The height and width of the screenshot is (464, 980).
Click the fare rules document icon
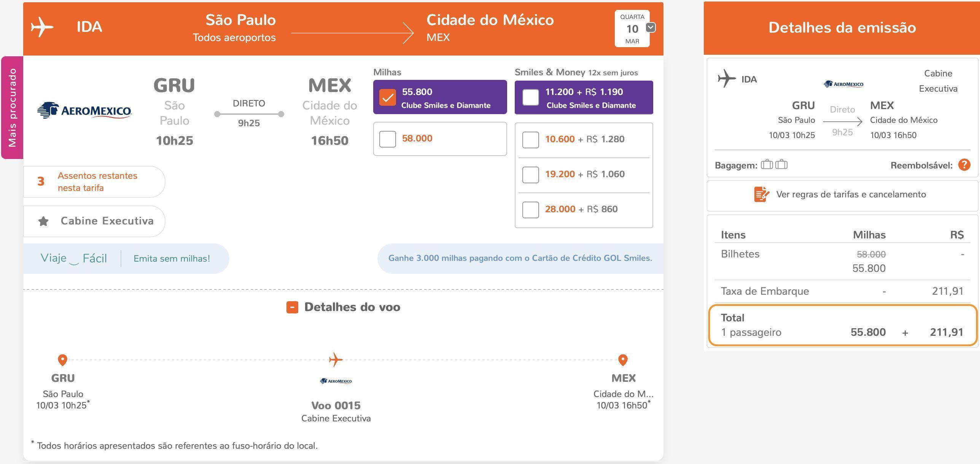(762, 194)
